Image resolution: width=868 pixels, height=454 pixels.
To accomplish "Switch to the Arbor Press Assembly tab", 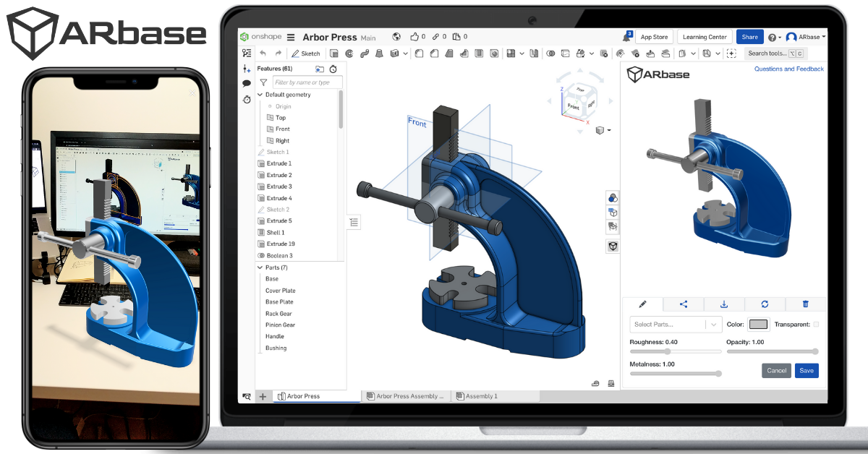I will pyautogui.click(x=406, y=395).
